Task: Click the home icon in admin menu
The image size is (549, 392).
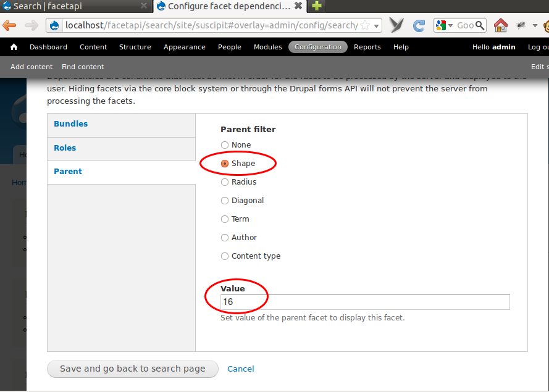Action: [14, 47]
